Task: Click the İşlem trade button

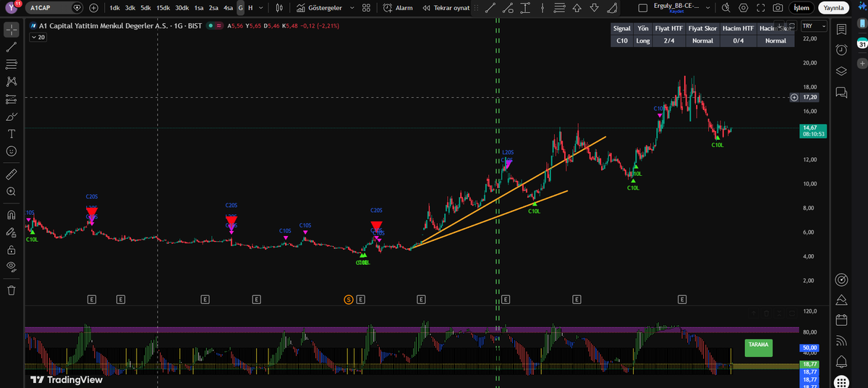Action: tap(802, 8)
